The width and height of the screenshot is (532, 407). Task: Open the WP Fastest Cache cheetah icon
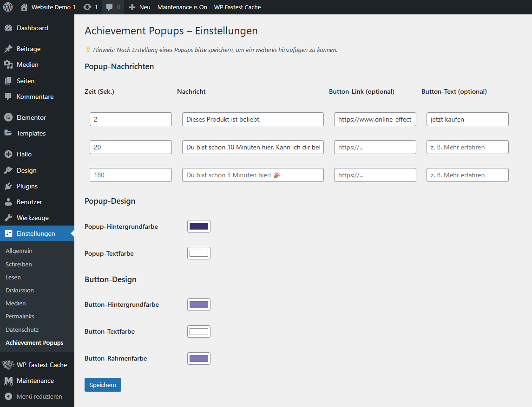tap(8, 365)
